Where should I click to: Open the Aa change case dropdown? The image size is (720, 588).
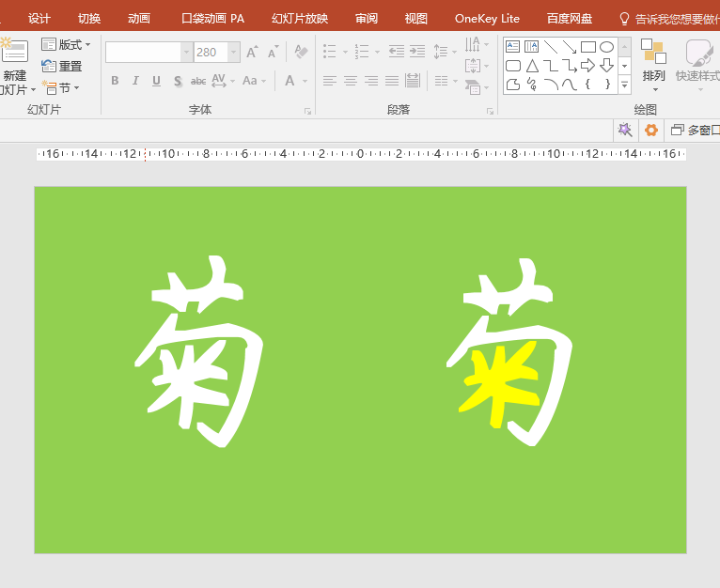254,81
